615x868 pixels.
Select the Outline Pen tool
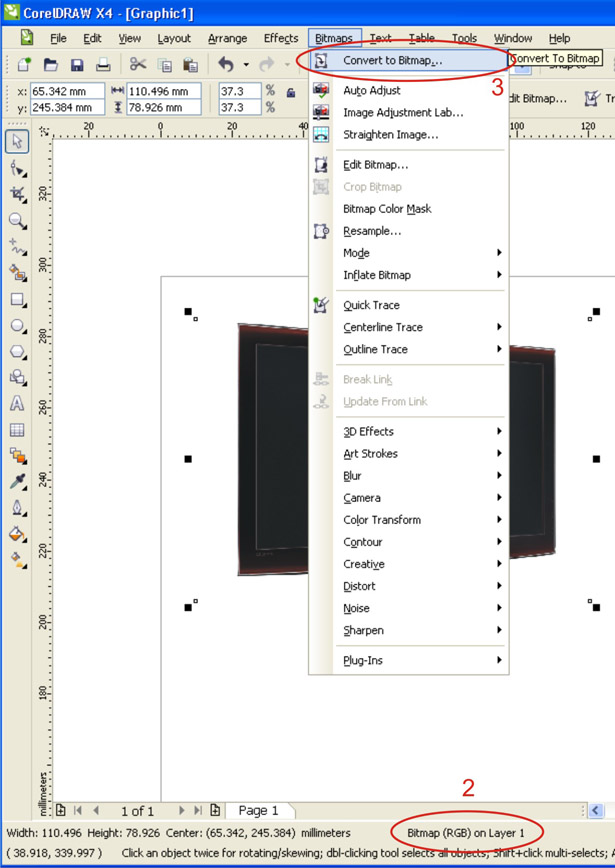[17, 508]
